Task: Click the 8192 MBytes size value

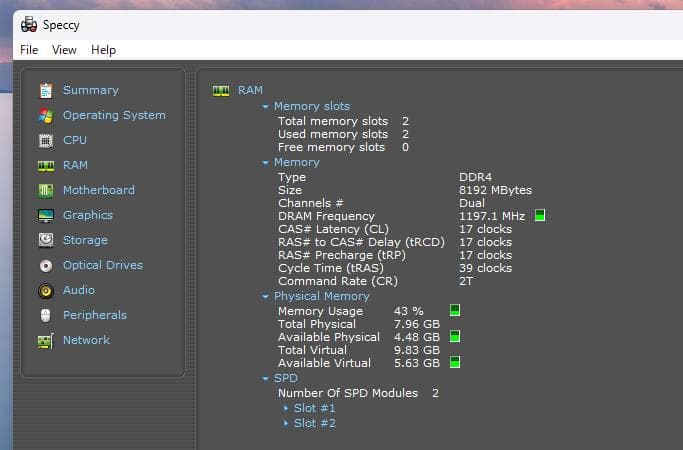Action: click(x=495, y=190)
